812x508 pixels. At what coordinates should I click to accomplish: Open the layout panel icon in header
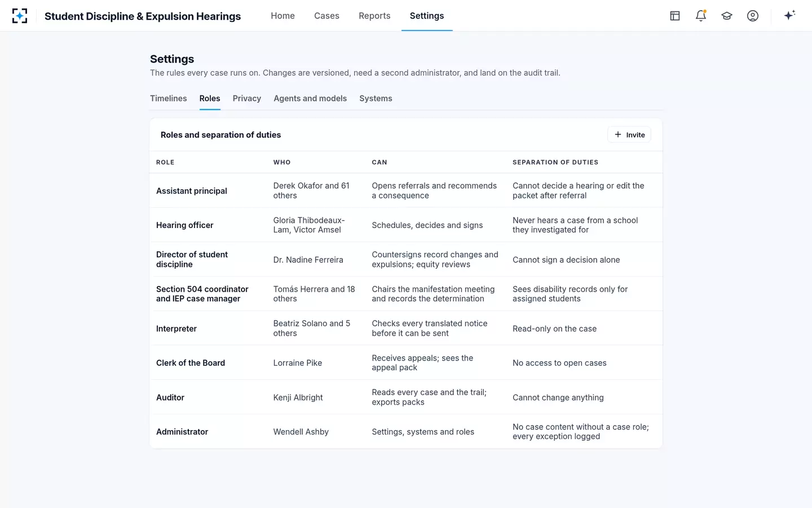(x=675, y=16)
